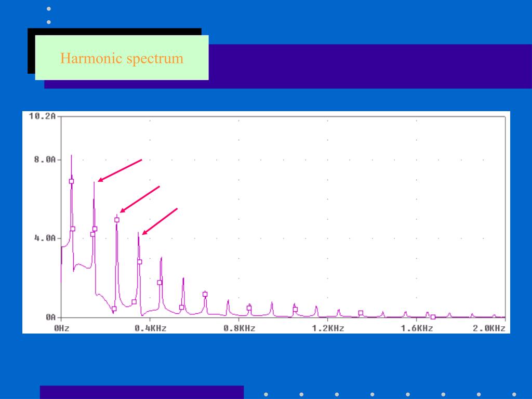Viewport: 532px width, 399px height.
Task: Select the 0.8KHz x-axis label
Action: pyautogui.click(x=239, y=328)
